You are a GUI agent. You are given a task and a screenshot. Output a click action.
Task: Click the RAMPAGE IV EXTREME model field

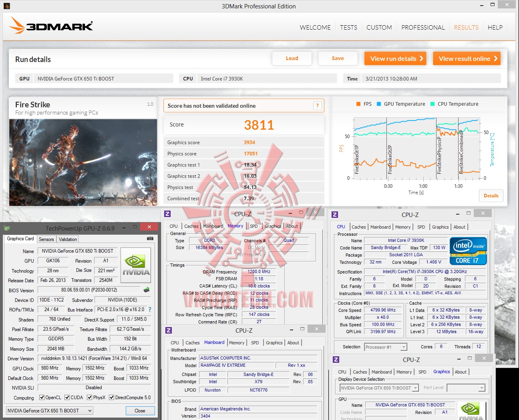coord(237,366)
